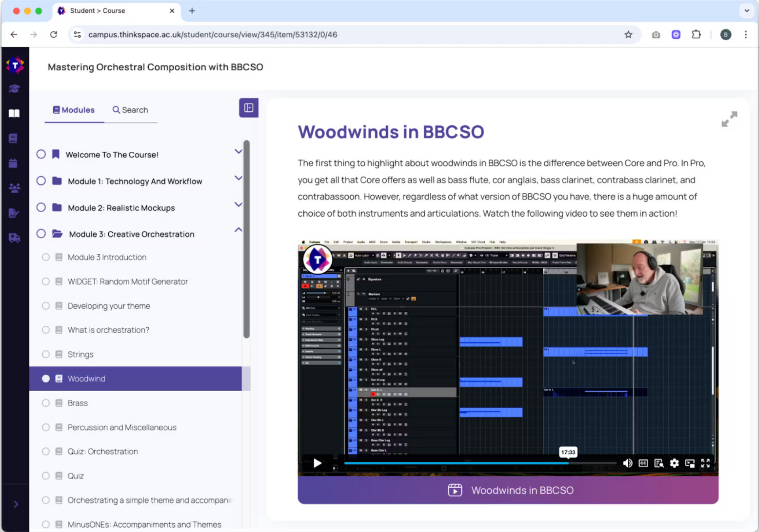Expand Module 1: Technology And Workflow chevron
The height and width of the screenshot is (532, 759).
click(238, 178)
